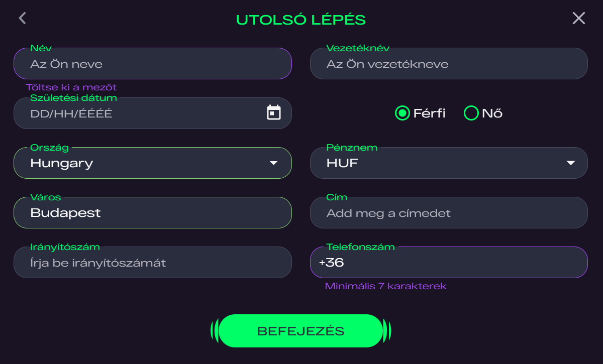Click the Férfi label text
Viewport: 603px width, 364px height.
tap(429, 113)
